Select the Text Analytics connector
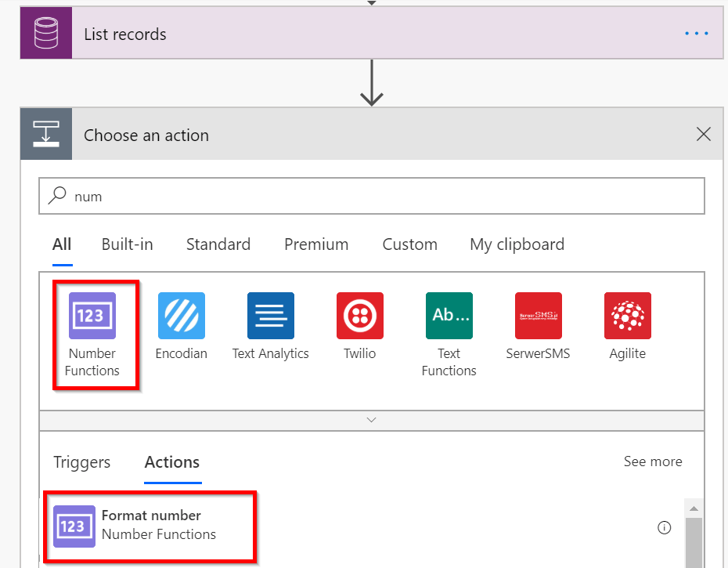Image resolution: width=728 pixels, height=568 pixels. click(x=270, y=316)
